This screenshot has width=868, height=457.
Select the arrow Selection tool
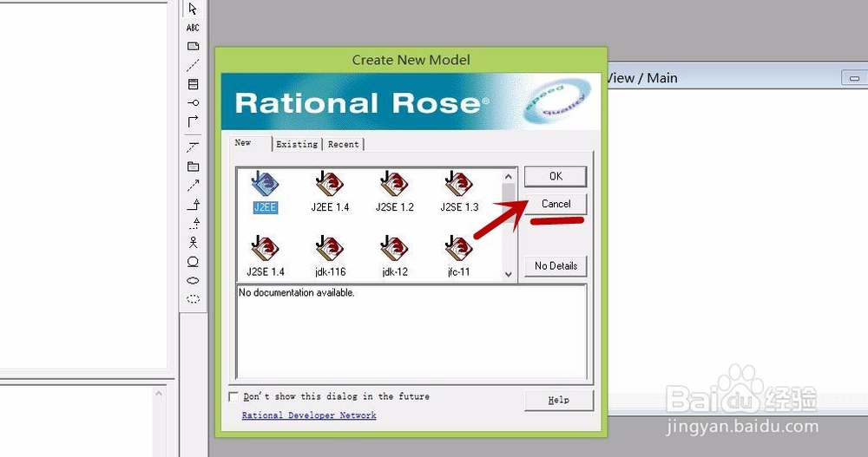[193, 9]
